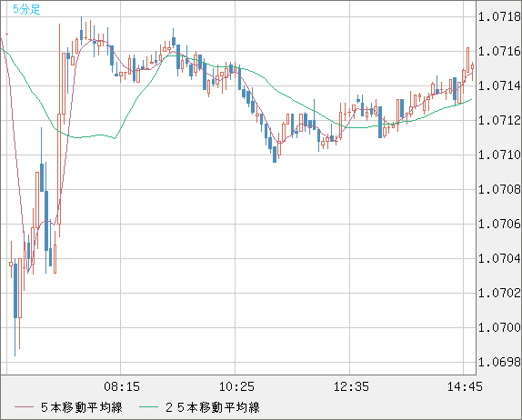Click the 1.0708 price axis label

[x=499, y=189]
